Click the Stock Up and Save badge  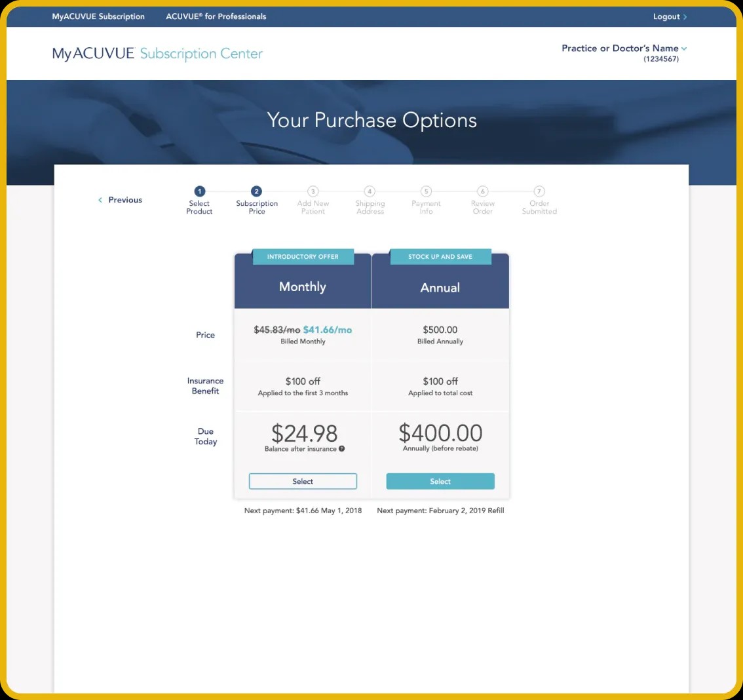click(x=440, y=256)
